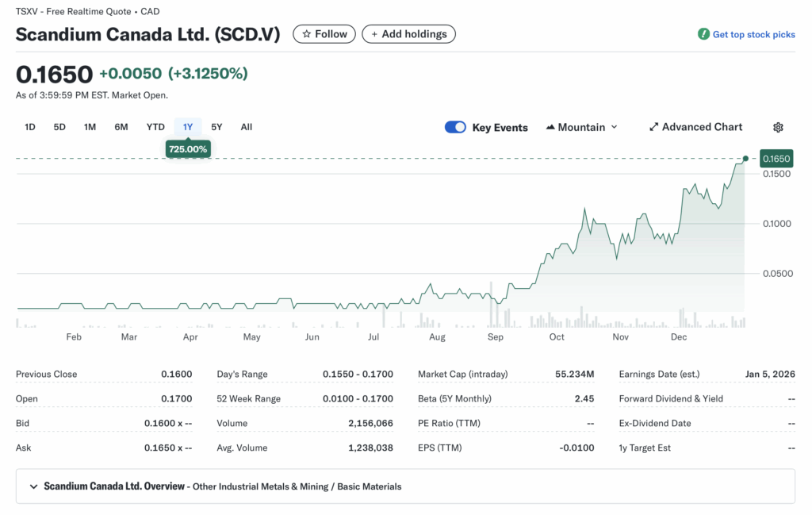Click the dropdown arrow next to Mountain

pyautogui.click(x=615, y=127)
